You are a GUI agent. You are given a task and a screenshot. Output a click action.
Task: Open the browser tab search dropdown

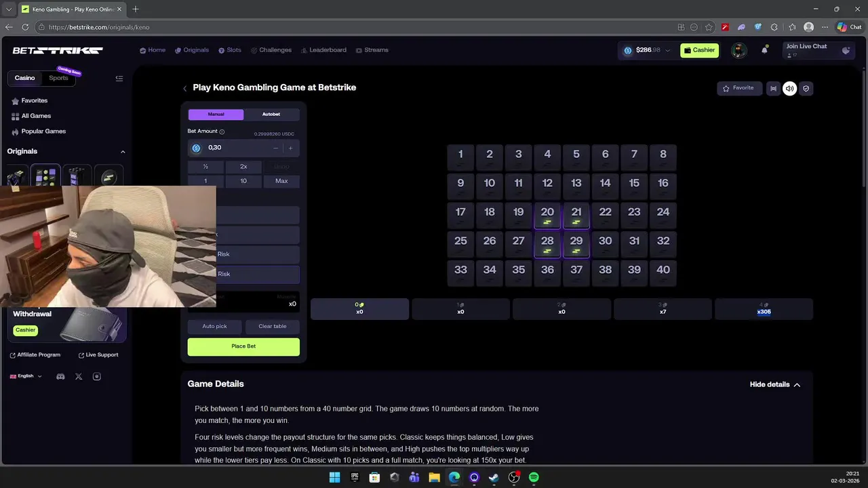click(8, 9)
